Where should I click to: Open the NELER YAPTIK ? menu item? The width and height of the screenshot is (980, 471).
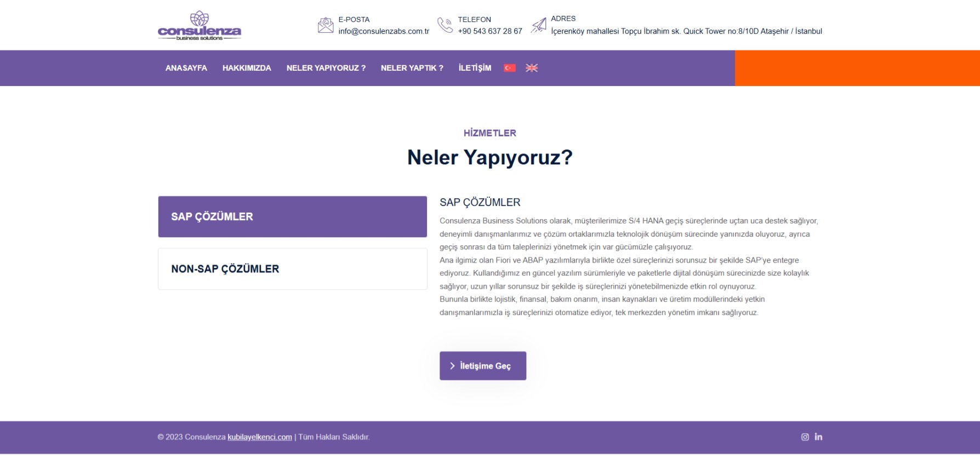point(412,68)
